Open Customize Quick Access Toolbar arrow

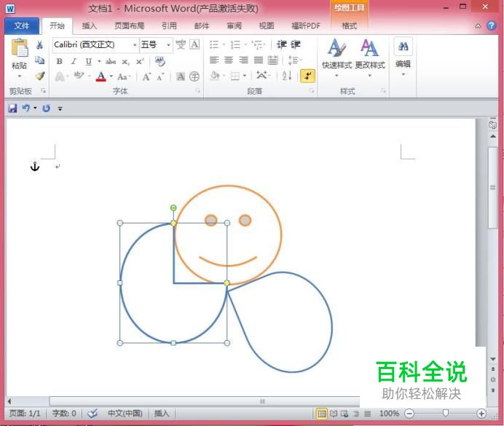point(60,109)
